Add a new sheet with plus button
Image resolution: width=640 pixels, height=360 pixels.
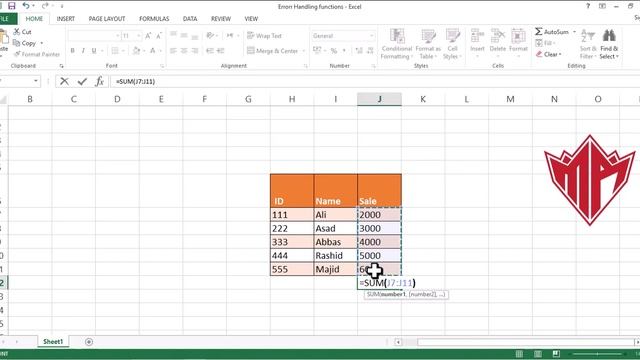click(x=89, y=342)
